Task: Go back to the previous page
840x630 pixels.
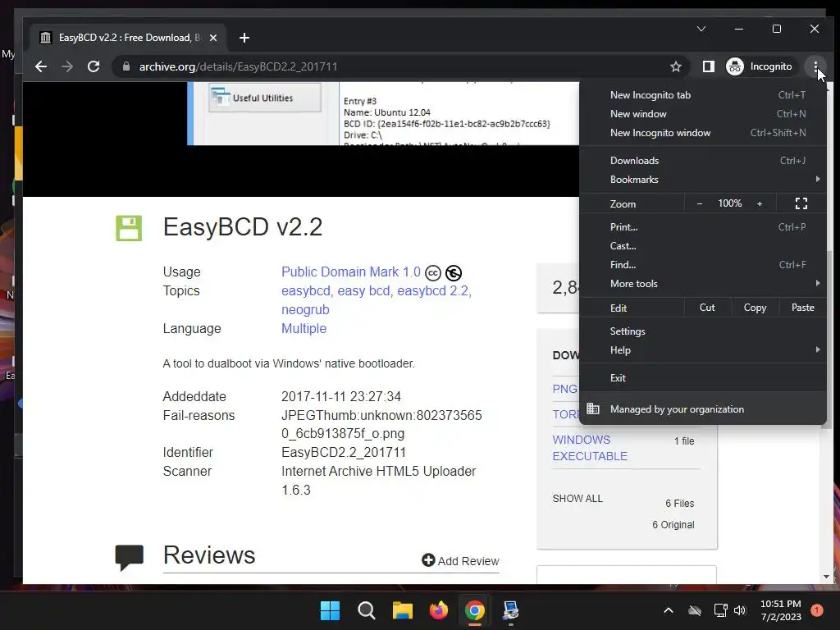Action: (x=41, y=66)
